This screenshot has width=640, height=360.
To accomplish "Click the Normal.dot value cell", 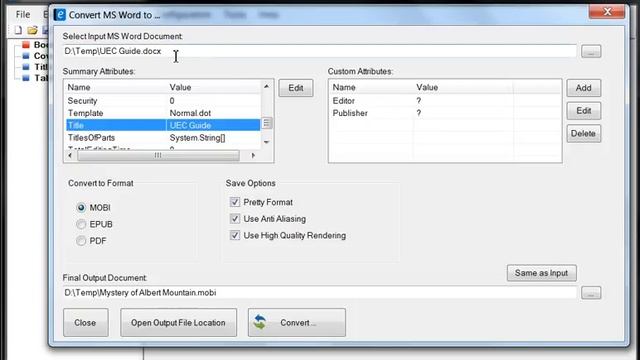I will [190, 113].
